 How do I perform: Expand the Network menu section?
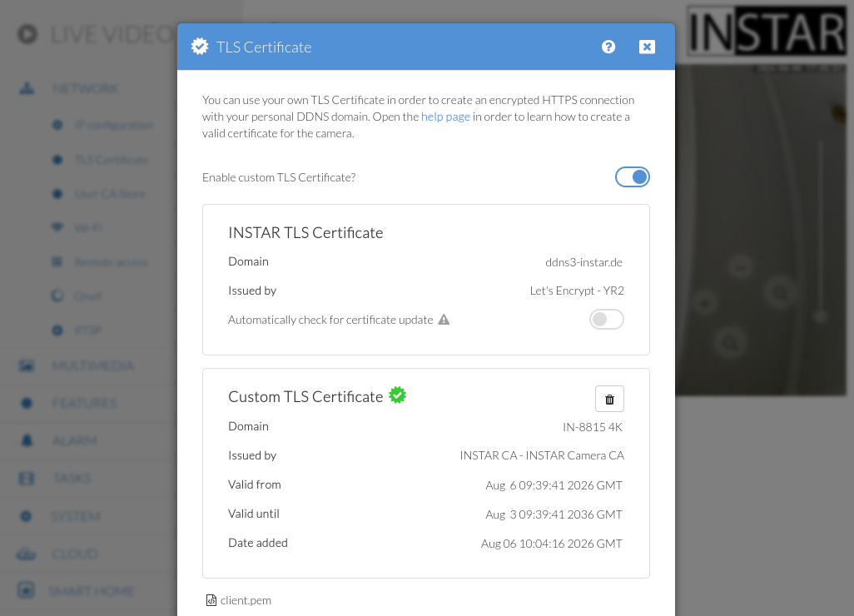pos(86,88)
